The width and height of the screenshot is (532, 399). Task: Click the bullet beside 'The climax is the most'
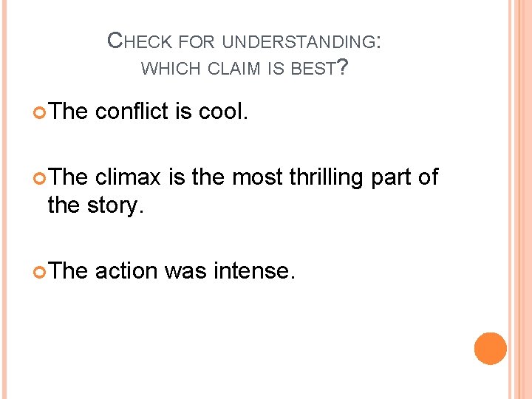pos(39,179)
